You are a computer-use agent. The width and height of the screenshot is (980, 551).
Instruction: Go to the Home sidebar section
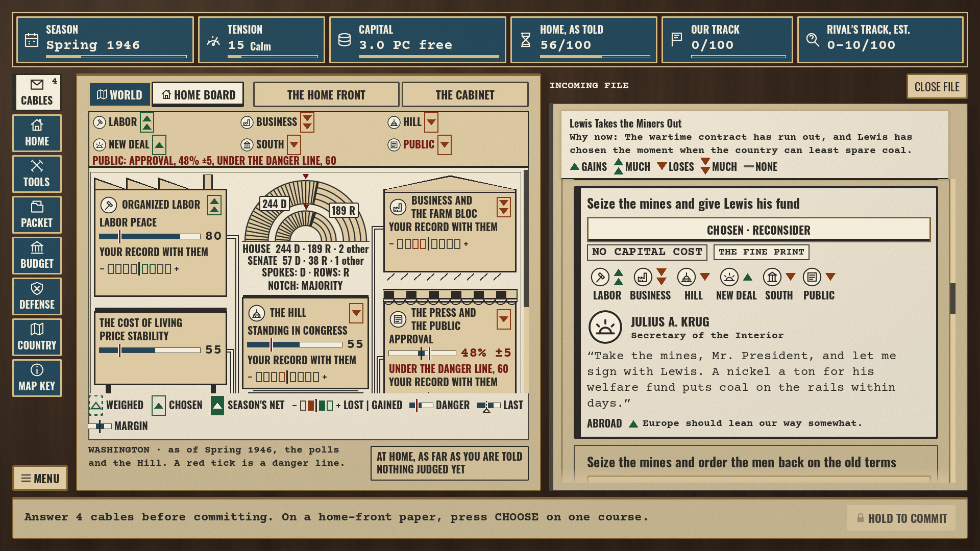point(37,133)
